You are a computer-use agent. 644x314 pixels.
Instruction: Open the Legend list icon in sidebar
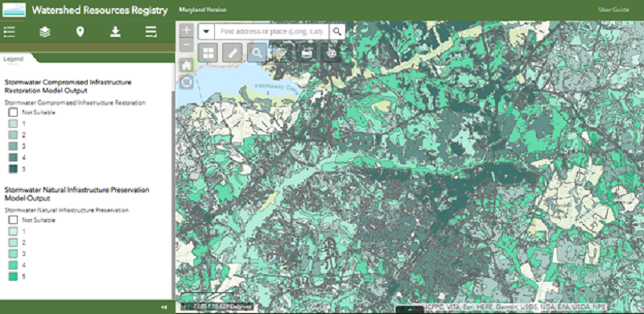9,31
